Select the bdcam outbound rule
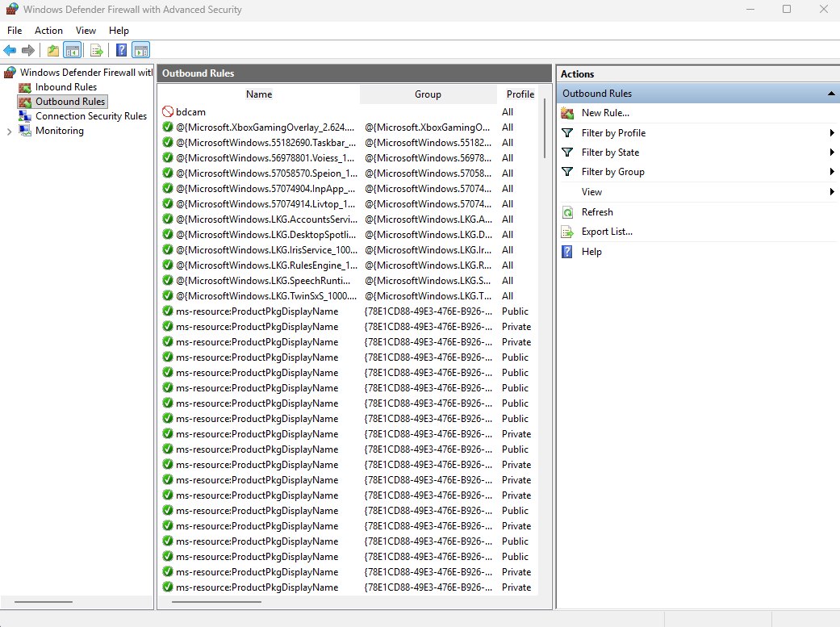The width and height of the screenshot is (840, 627). (349, 112)
